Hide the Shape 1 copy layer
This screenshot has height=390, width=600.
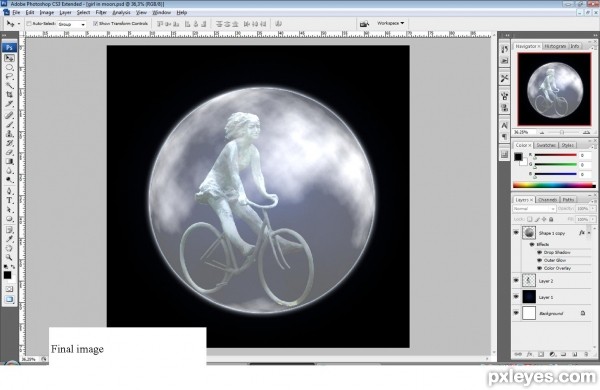[516, 233]
